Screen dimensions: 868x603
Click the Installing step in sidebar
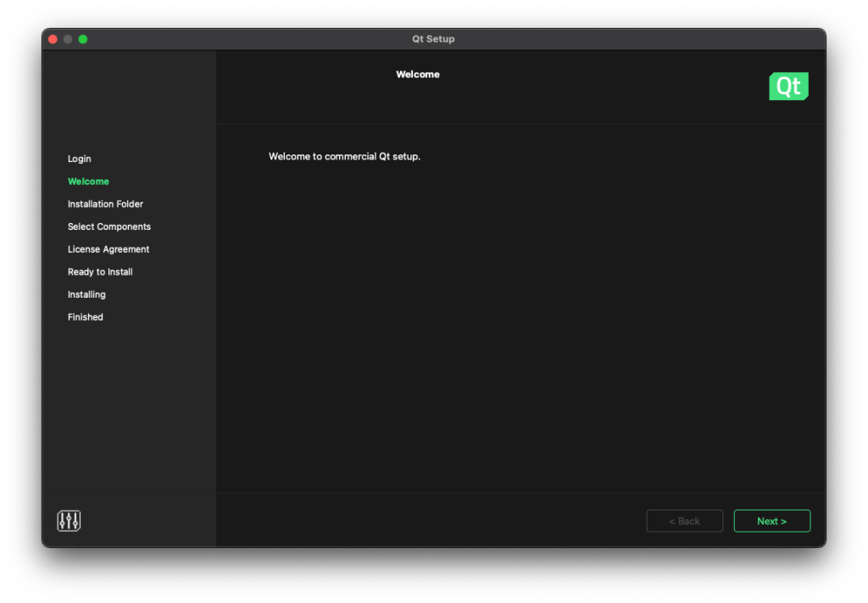coord(86,294)
